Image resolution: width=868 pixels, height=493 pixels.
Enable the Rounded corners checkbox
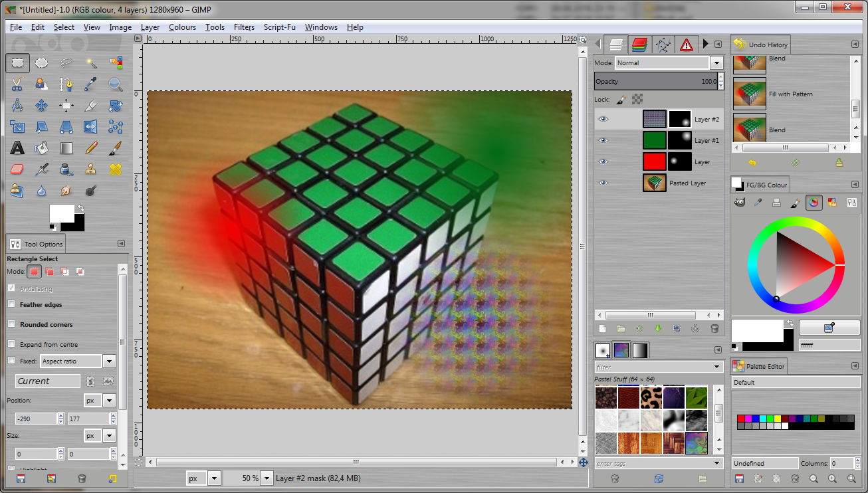coord(11,324)
